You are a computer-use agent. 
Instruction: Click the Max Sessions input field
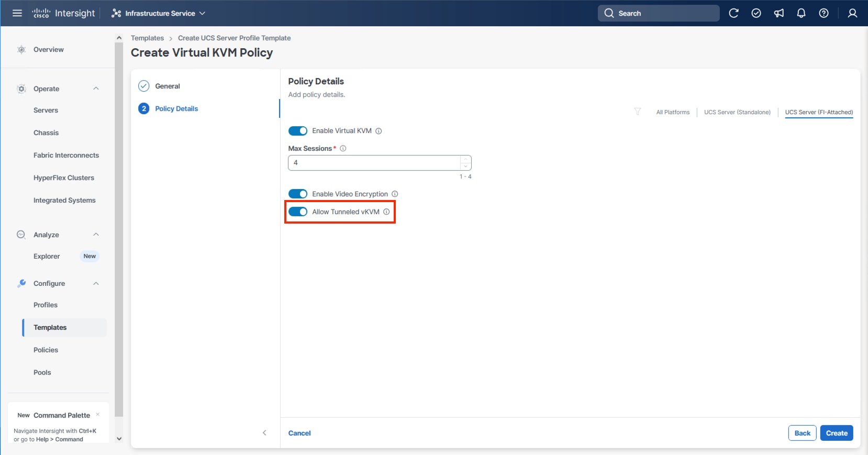coord(374,163)
